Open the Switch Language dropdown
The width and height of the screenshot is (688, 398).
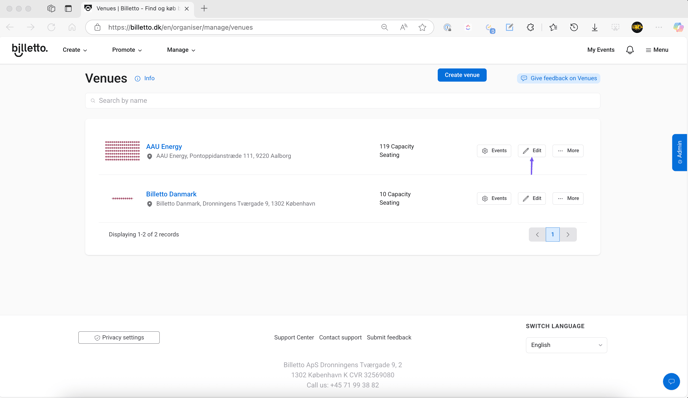[x=566, y=345]
